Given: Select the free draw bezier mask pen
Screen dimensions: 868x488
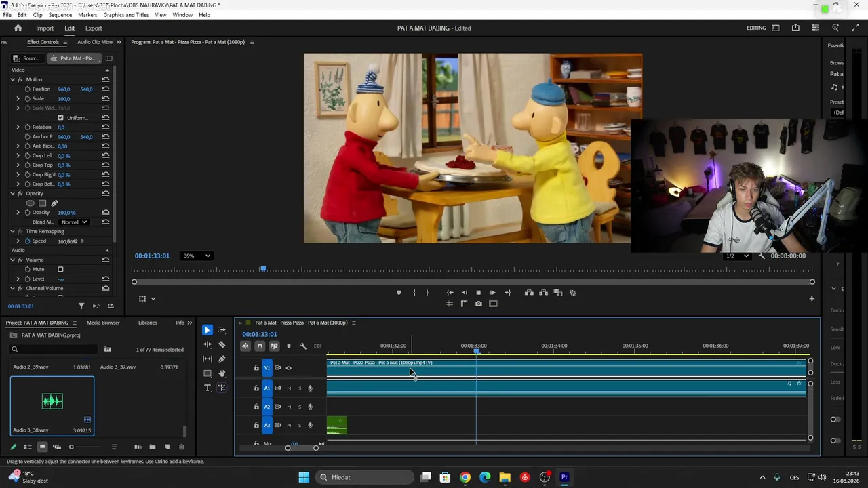Looking at the screenshot, I should 54,203.
